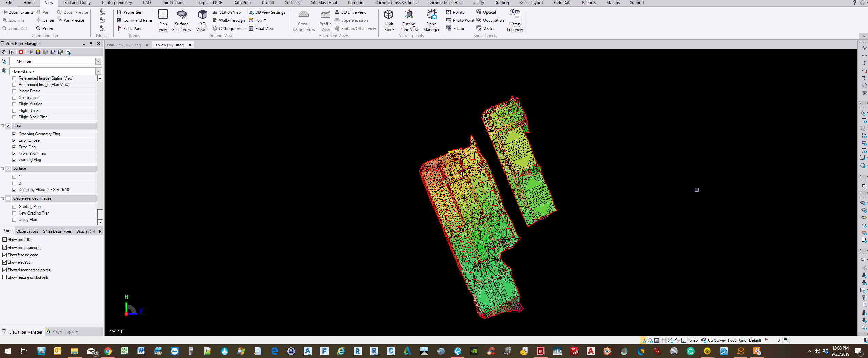Open the My Filter dropdown

tap(98, 61)
